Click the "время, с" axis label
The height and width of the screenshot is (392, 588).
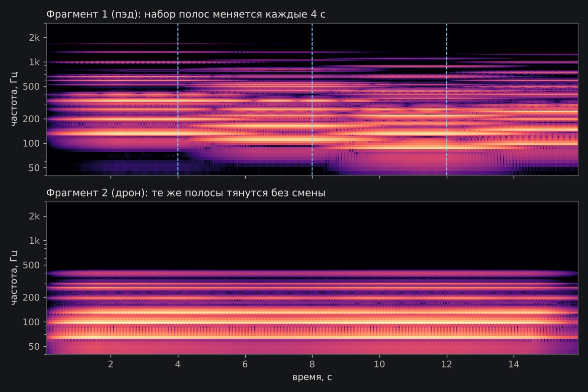(312, 377)
